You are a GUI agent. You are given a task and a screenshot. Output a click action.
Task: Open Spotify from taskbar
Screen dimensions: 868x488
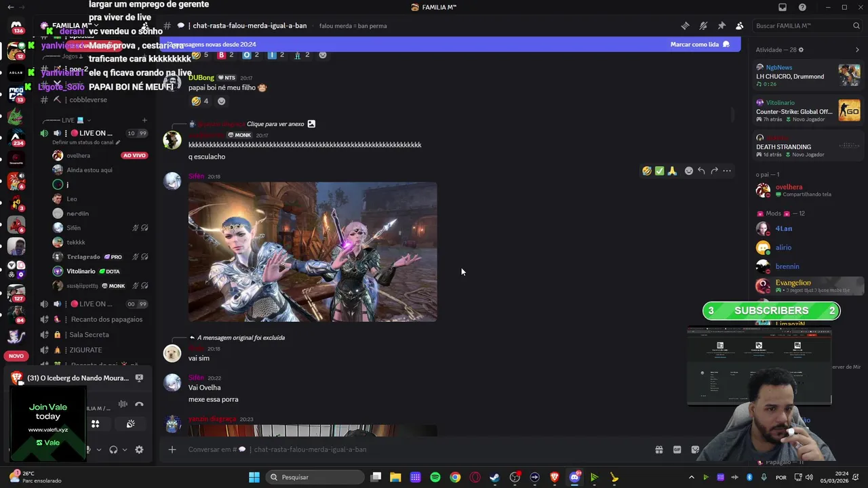tap(435, 477)
